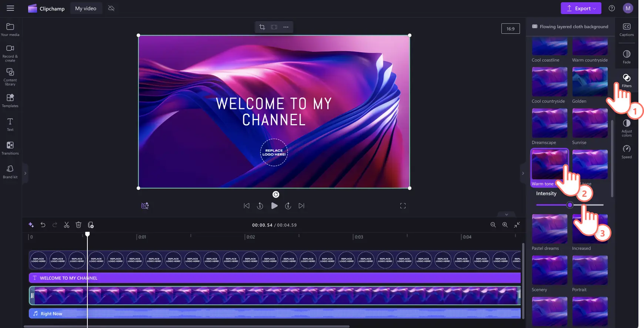Play the video preview
This screenshot has height=328, width=644.
click(274, 206)
